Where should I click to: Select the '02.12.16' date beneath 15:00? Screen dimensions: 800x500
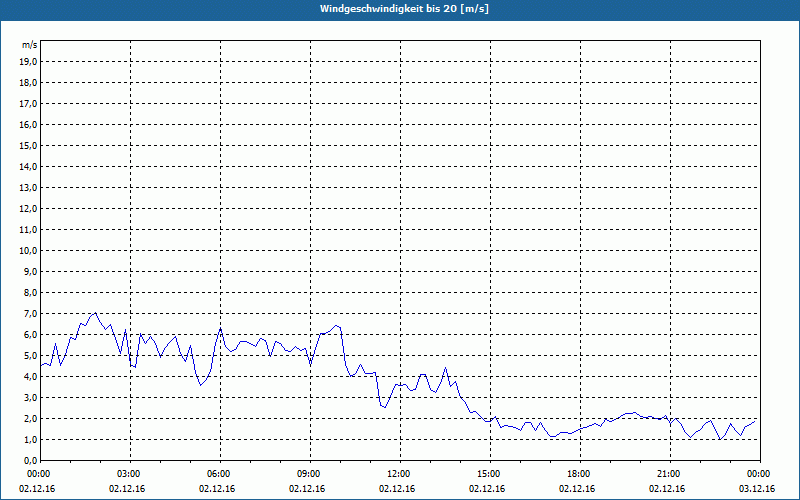click(x=487, y=489)
